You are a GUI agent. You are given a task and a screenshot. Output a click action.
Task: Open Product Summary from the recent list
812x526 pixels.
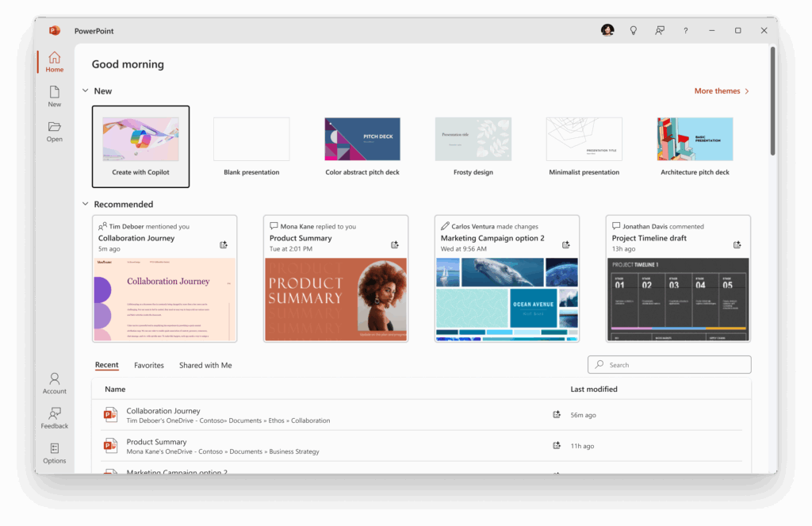[x=422, y=446]
